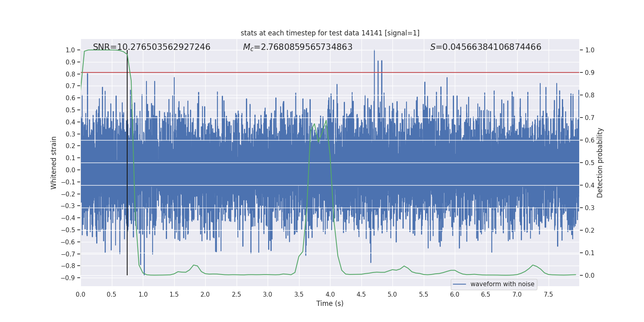
Task: Click the blue line sample in the legend
Action: coord(460,284)
